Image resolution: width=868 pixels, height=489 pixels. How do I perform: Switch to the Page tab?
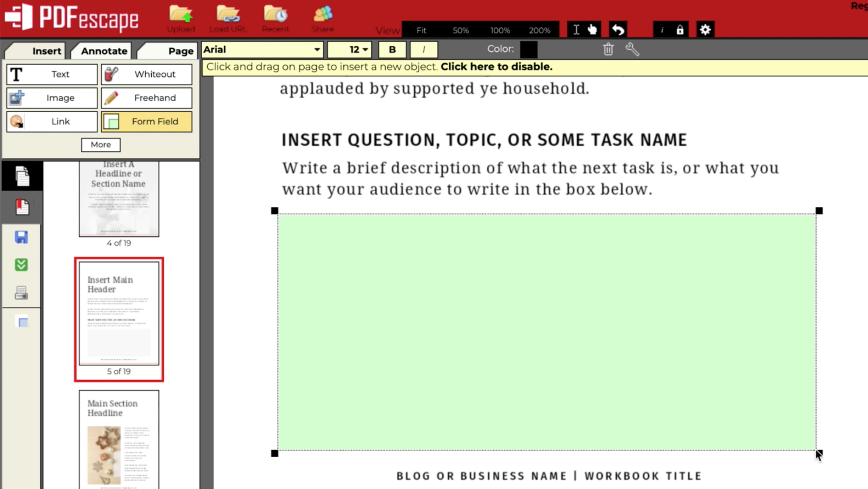180,51
